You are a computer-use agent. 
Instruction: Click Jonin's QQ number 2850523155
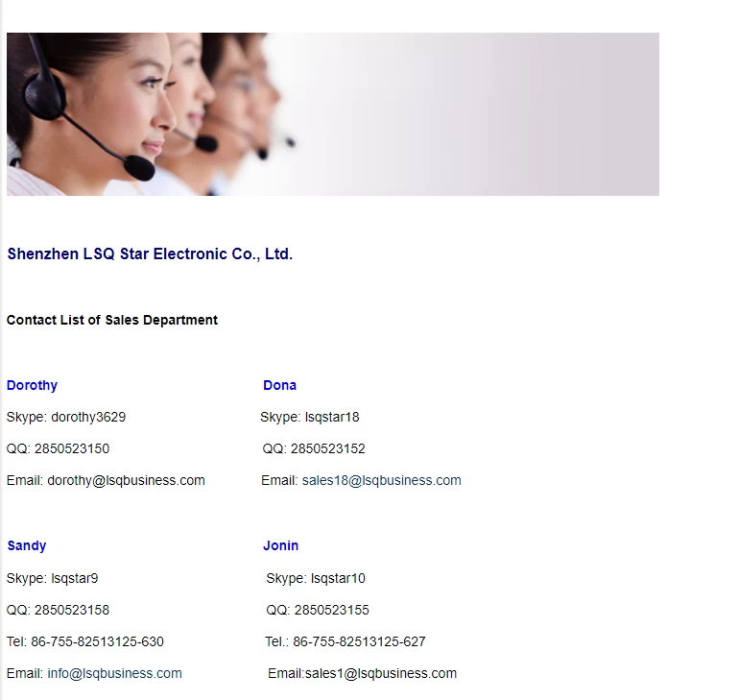(332, 610)
